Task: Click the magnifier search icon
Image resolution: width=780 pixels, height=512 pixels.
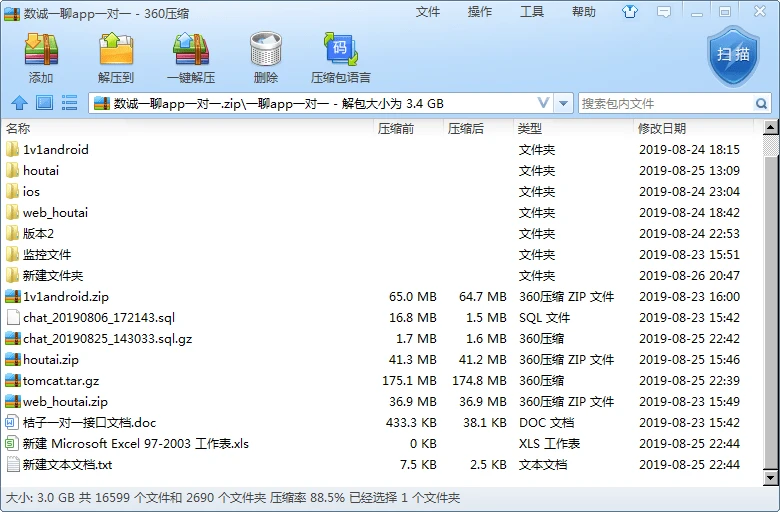Action: (761, 103)
